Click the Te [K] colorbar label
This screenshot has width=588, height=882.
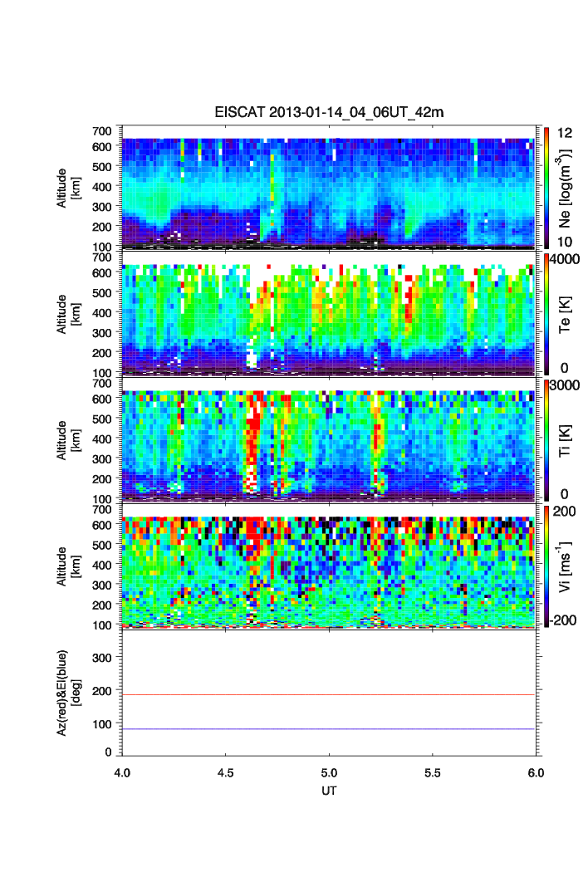[565, 315]
